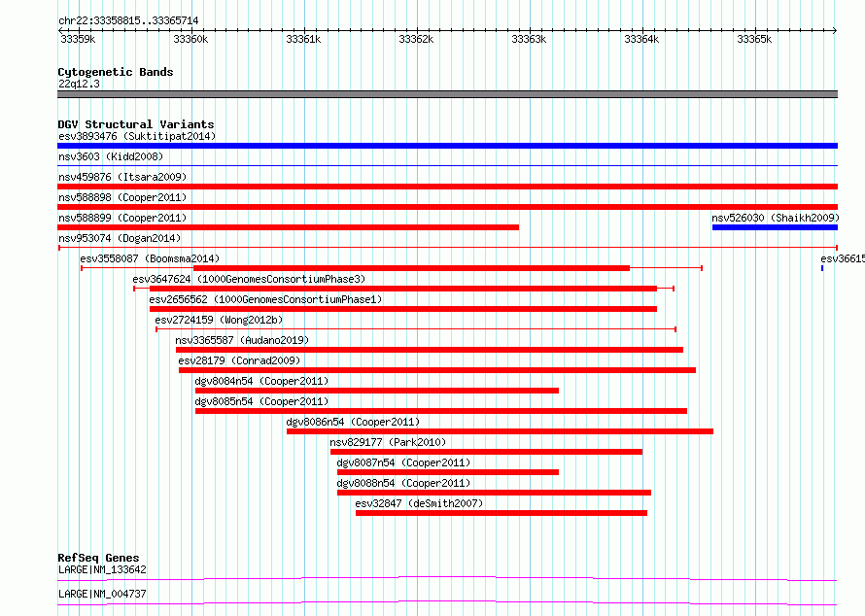Screen dimensions: 865x616
Task: Open the dgv8084n54 (Cooper2011) variant label
Action: tap(261, 381)
